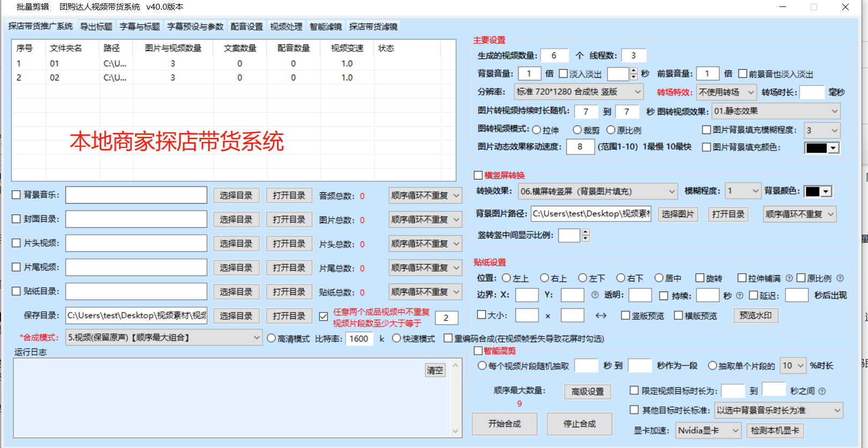The height and width of the screenshot is (448, 868).
Task: Open the 字幕与标题 tab
Action: tap(139, 27)
